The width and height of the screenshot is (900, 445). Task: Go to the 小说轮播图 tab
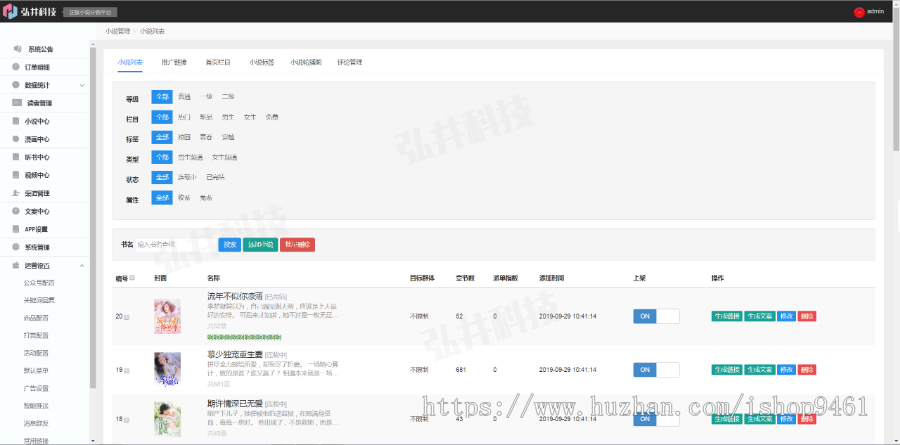306,62
